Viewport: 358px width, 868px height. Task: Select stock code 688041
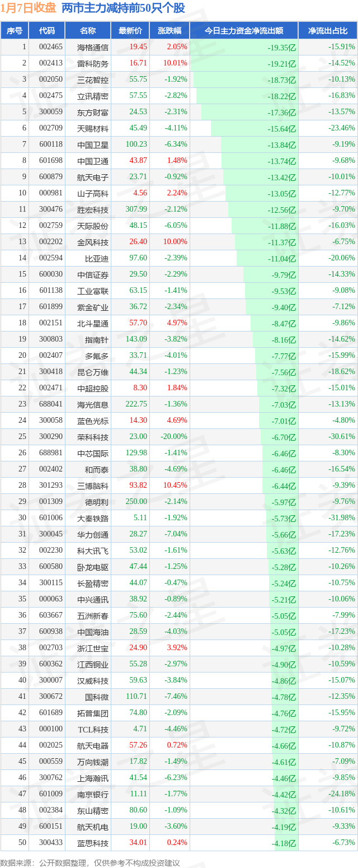coord(51,404)
